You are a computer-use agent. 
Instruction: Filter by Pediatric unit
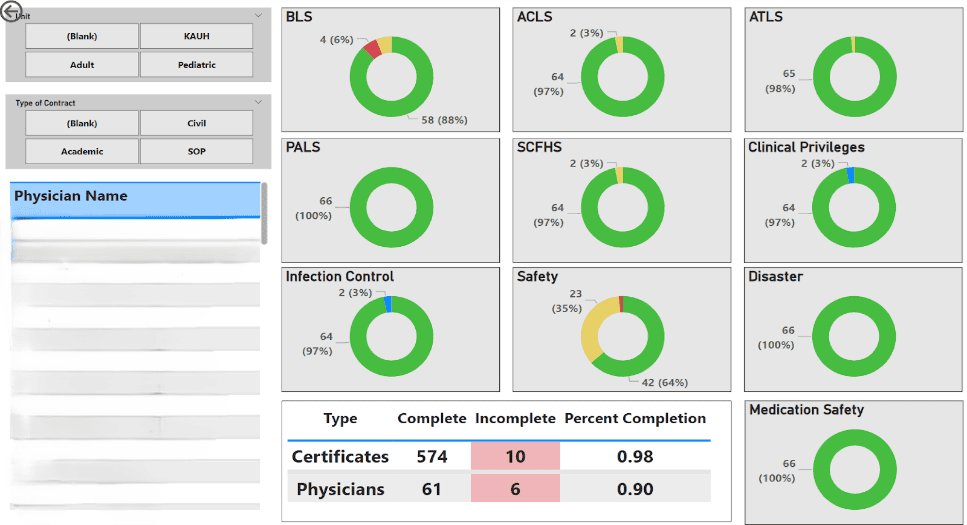point(196,64)
